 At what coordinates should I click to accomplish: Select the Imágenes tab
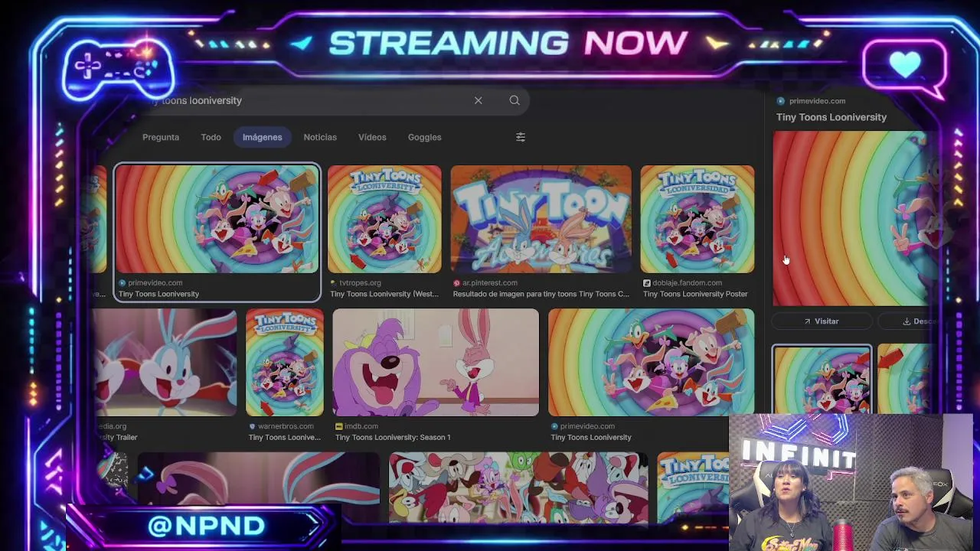(x=263, y=137)
